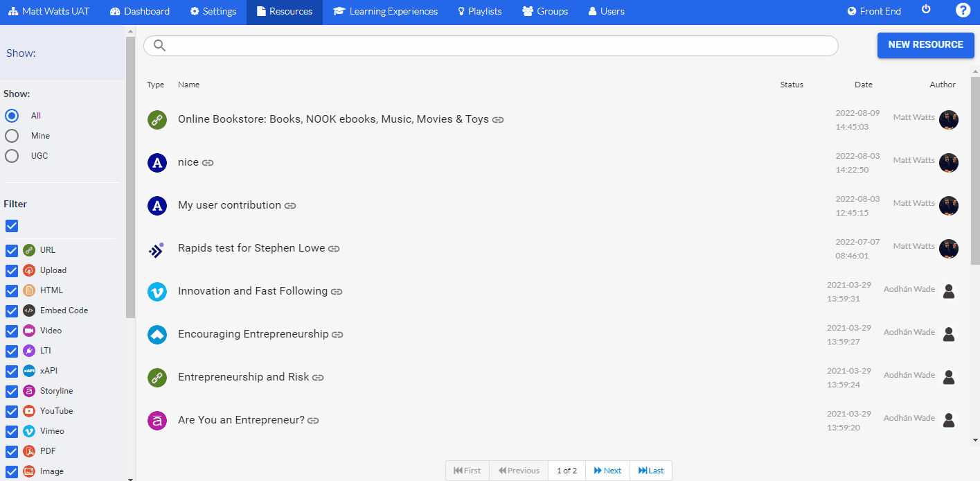Click the link icon after Entrepreneurship and Risk
Image resolution: width=980 pixels, height=481 pixels.
318,378
